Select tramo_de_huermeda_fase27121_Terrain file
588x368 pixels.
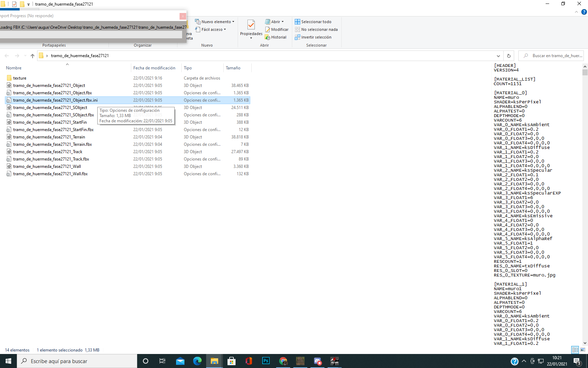[128, 137]
